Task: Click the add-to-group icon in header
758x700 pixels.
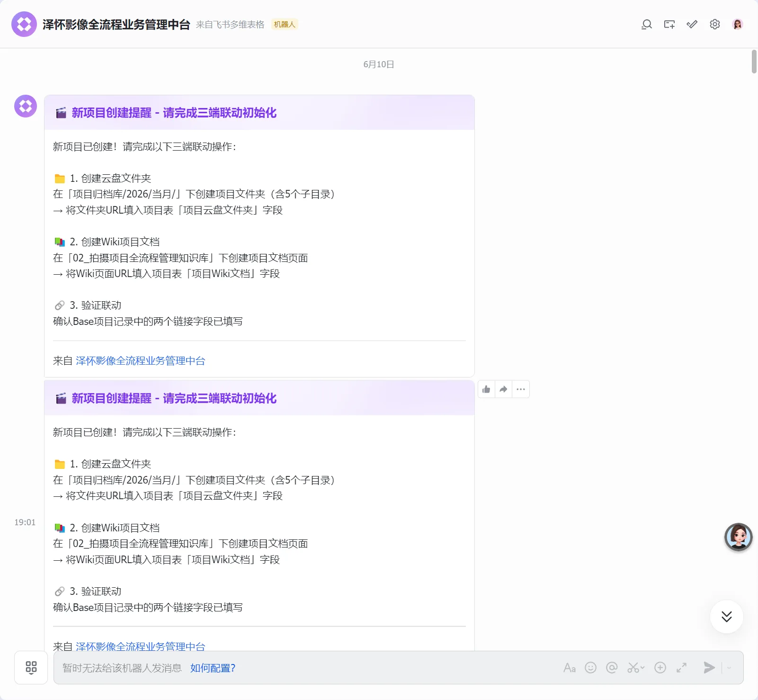Action: pyautogui.click(x=669, y=25)
